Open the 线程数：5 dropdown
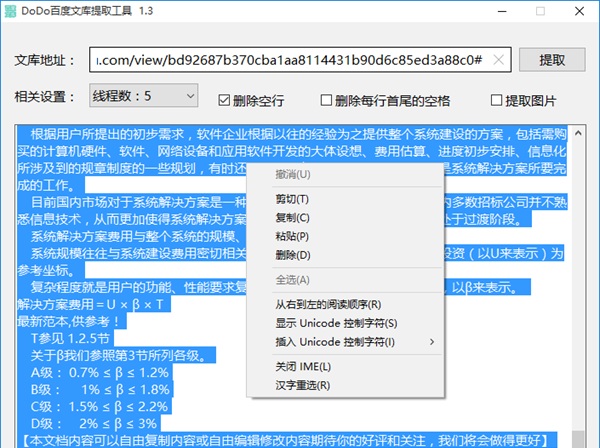This screenshot has width=600, height=448. pos(143,96)
